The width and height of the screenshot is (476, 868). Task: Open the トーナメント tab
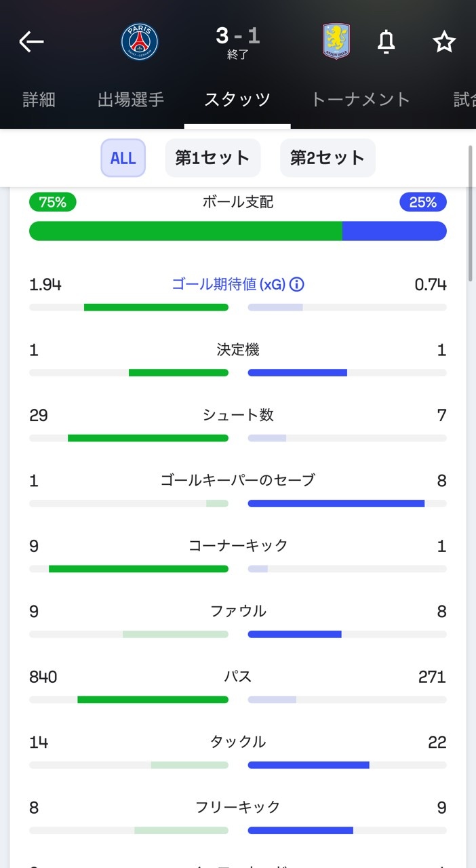361,100
